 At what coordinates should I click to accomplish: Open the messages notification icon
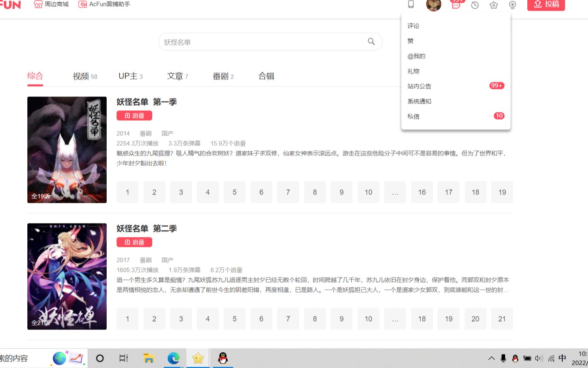[456, 4]
